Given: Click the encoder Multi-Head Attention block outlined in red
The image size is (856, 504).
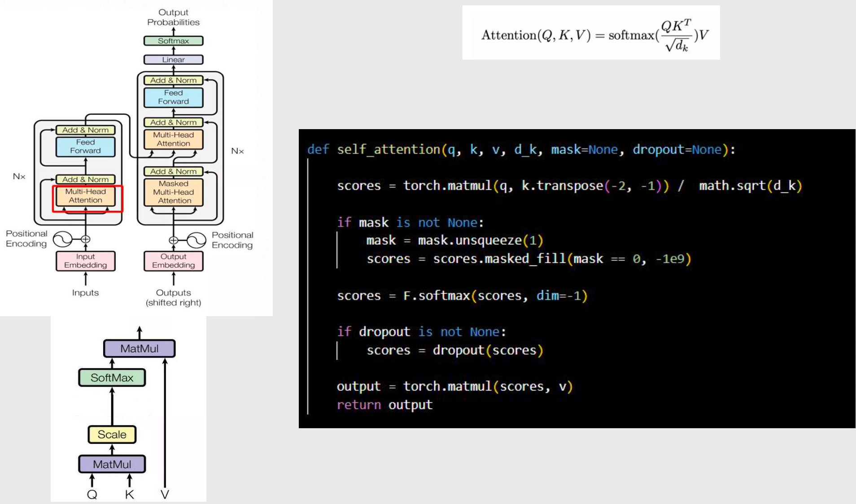Looking at the screenshot, I should pos(85,196).
